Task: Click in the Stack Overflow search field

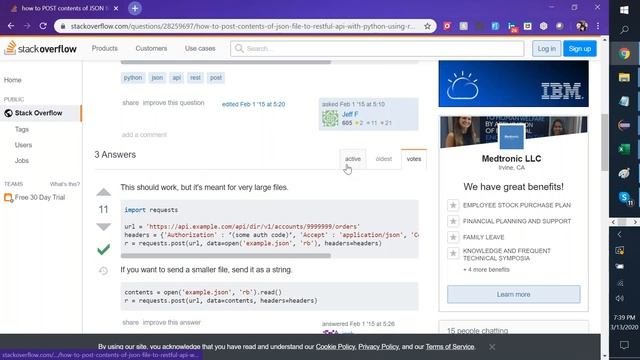Action: pyautogui.click(x=377, y=49)
